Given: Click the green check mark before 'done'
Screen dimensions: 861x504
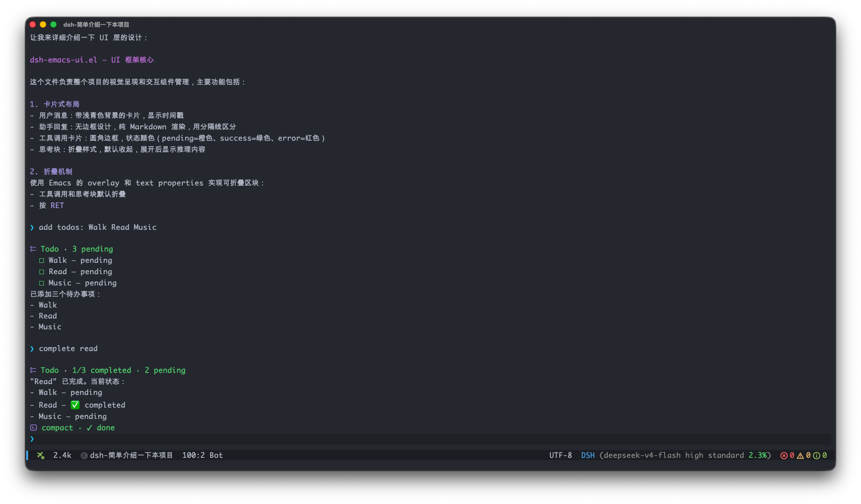Looking at the screenshot, I should [89, 428].
